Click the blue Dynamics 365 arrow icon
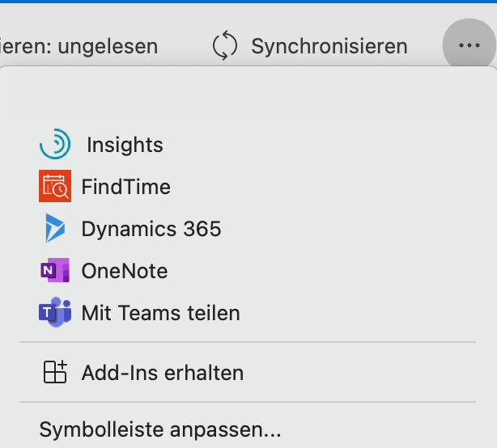The width and height of the screenshot is (497, 448). click(x=55, y=228)
